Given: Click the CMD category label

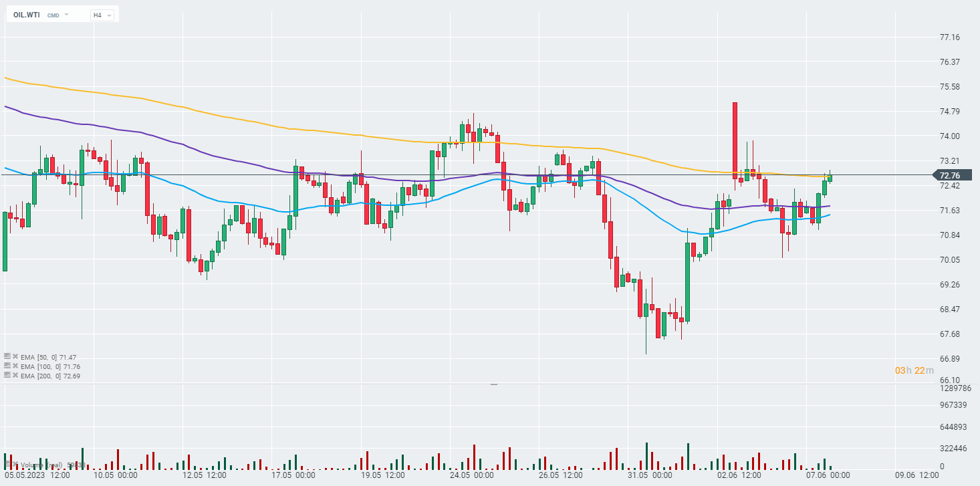Looking at the screenshot, I should coord(53,15).
